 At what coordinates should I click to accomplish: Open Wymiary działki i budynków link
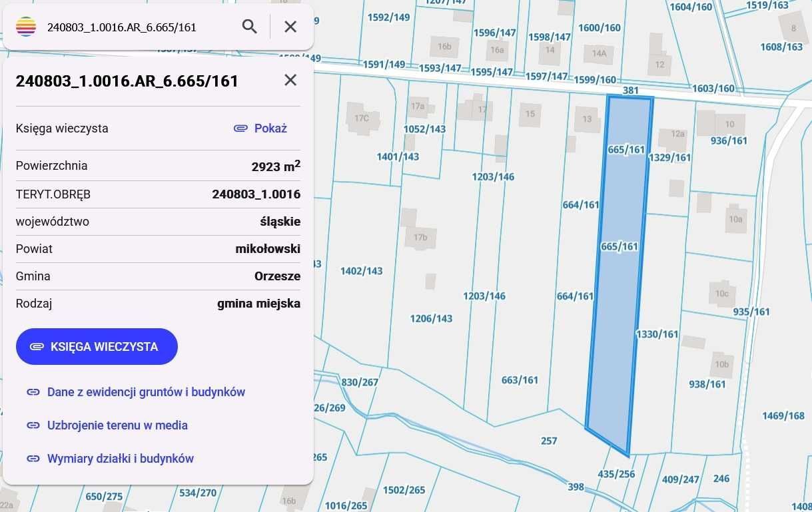(x=110, y=459)
